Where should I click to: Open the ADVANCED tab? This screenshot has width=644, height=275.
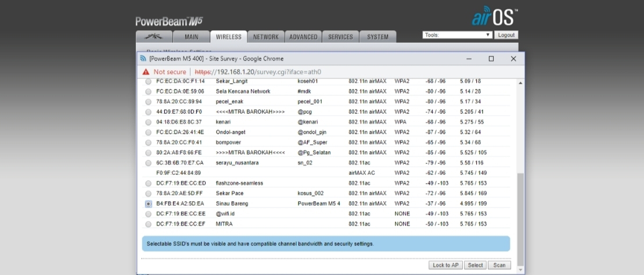click(303, 37)
